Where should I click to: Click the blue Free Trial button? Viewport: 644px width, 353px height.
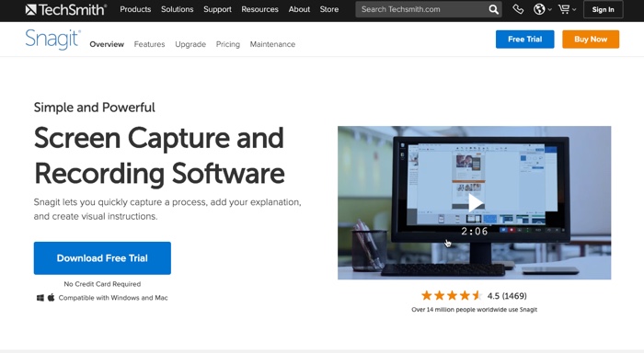524,40
